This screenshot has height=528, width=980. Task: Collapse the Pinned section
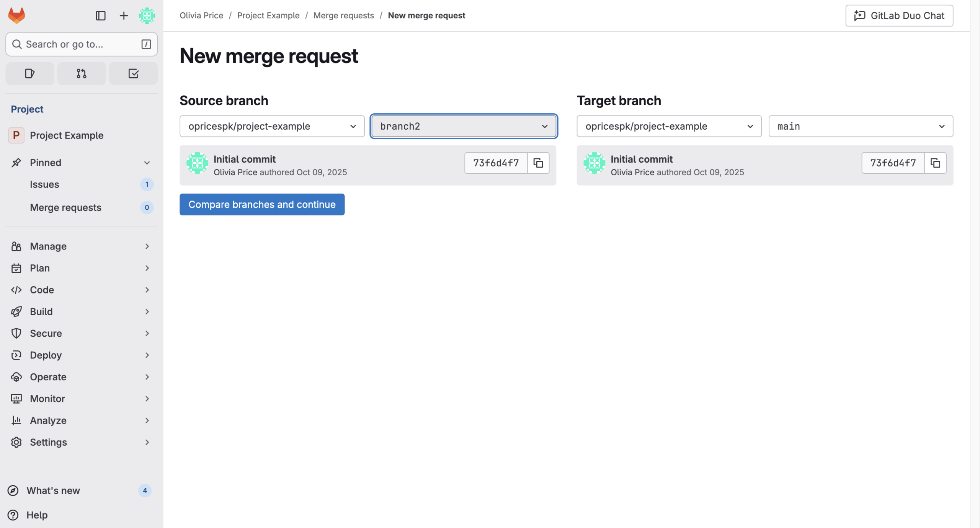pos(147,163)
